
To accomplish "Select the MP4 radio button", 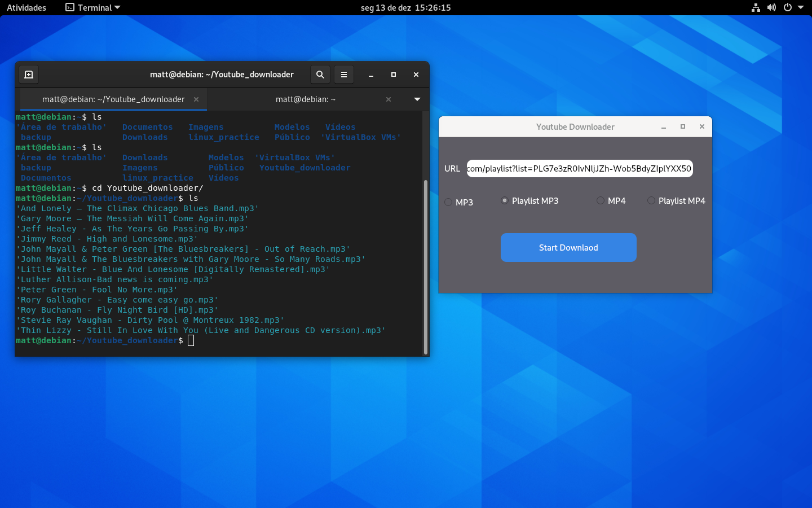I will [600, 201].
